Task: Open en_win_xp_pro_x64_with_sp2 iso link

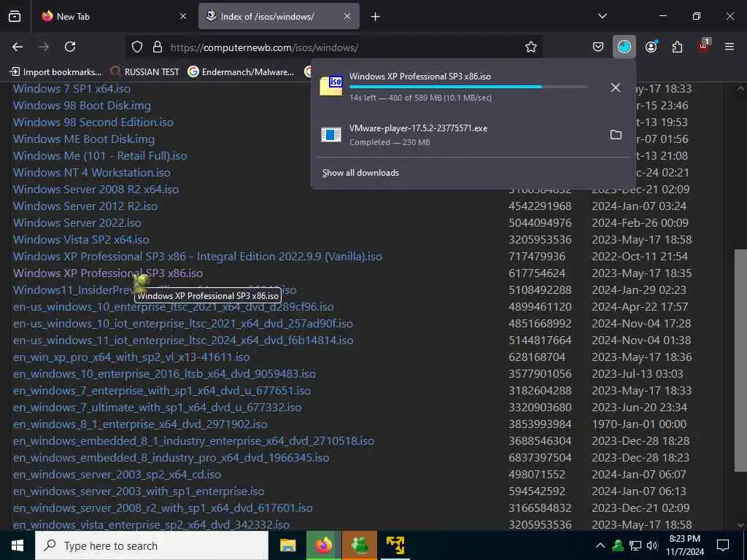Action: (x=131, y=357)
